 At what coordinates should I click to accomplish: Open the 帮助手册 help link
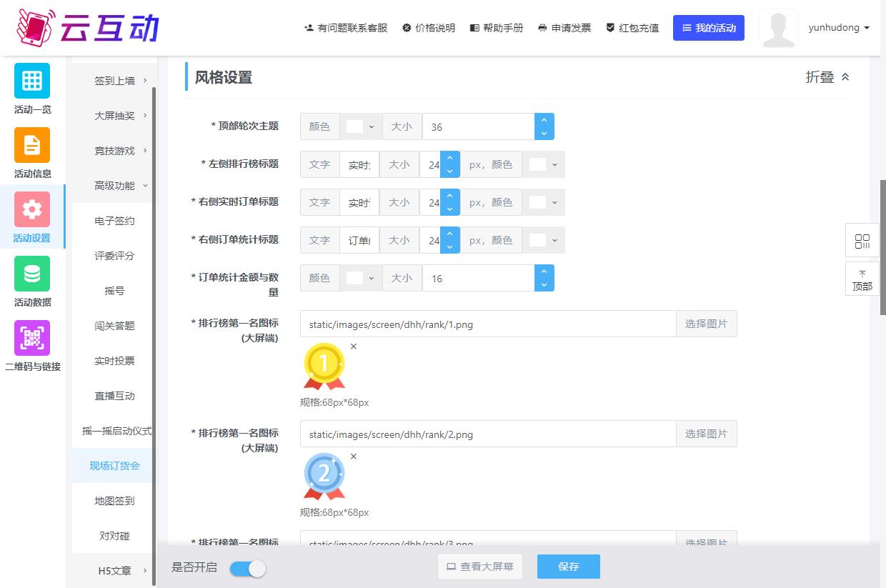tap(497, 28)
